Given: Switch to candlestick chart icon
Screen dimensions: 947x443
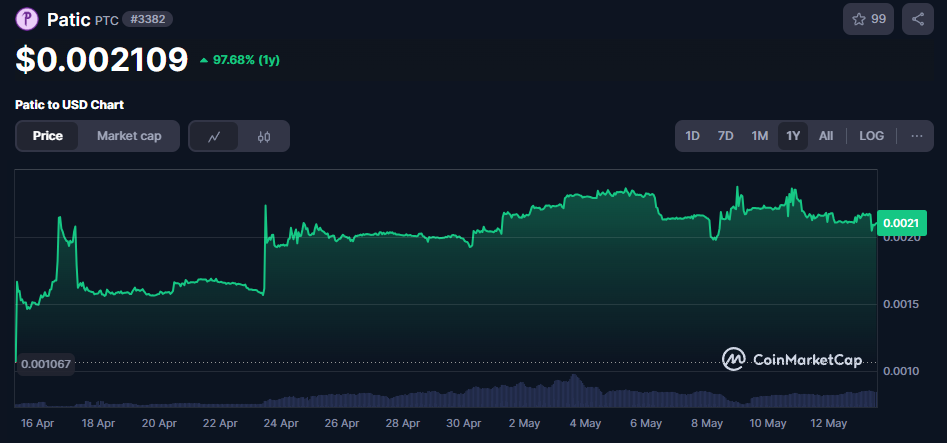Looking at the screenshot, I should click(x=264, y=136).
